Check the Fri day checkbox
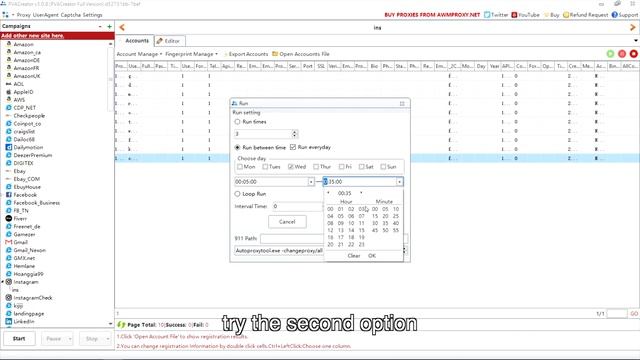Image resolution: width=640 pixels, height=360 pixels. tap(341, 167)
